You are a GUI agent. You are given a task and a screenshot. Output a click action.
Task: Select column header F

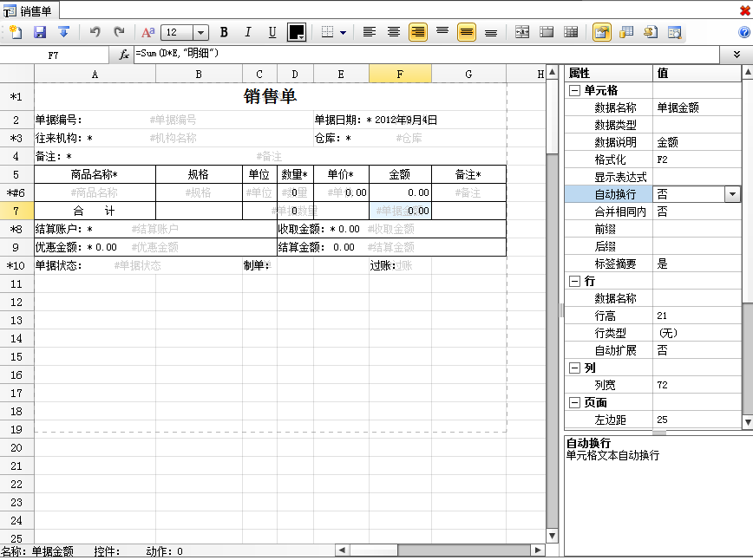(400, 74)
